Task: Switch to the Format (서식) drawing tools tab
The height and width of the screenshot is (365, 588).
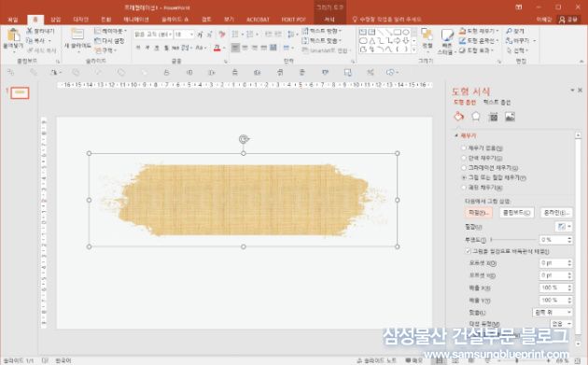Action: click(x=329, y=20)
